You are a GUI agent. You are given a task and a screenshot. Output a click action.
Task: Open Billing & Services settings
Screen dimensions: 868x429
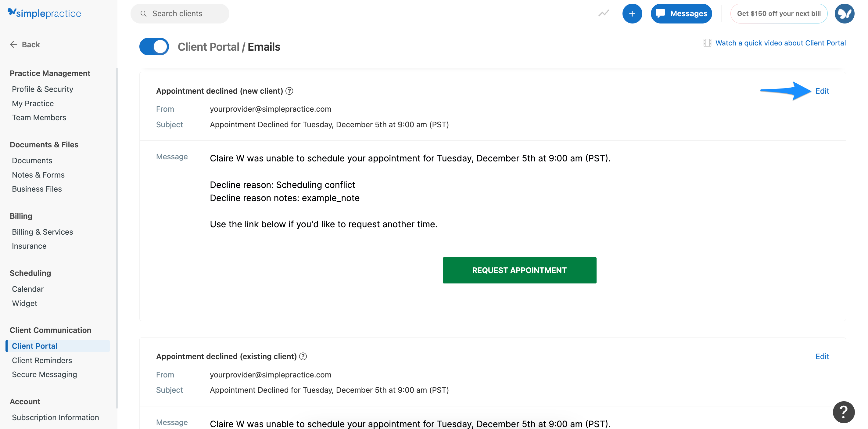click(x=42, y=232)
